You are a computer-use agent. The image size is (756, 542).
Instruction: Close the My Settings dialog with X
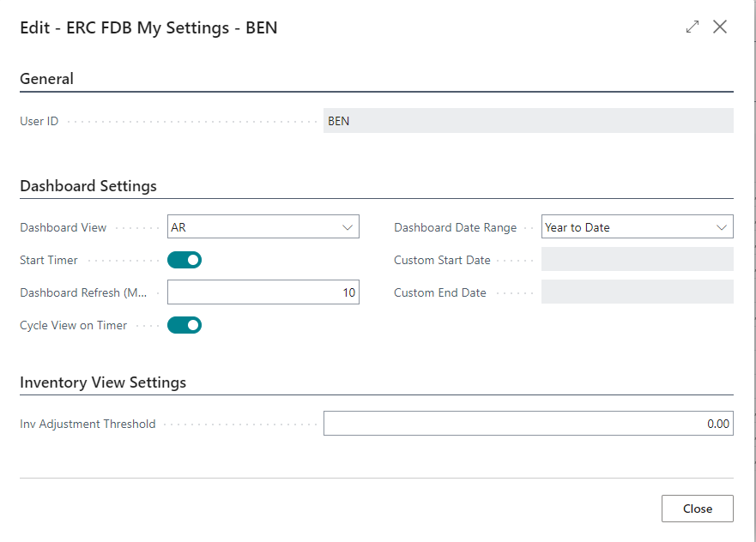point(720,27)
